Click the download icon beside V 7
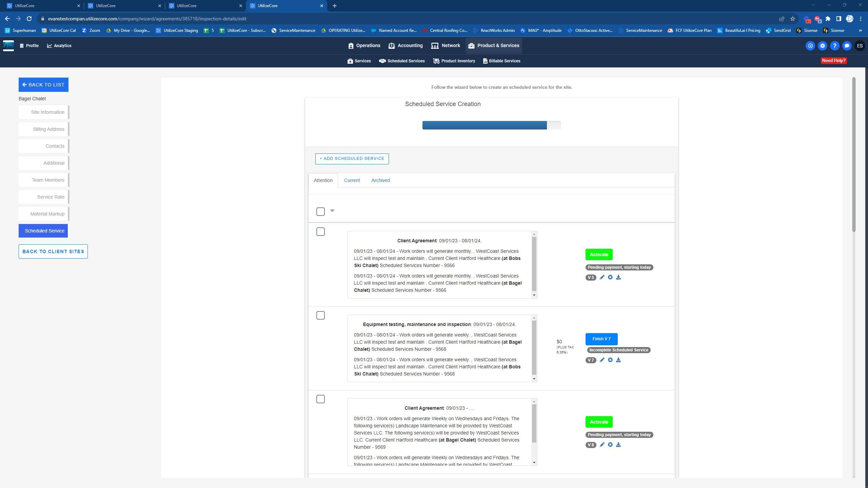The height and width of the screenshot is (488, 868). tap(618, 360)
